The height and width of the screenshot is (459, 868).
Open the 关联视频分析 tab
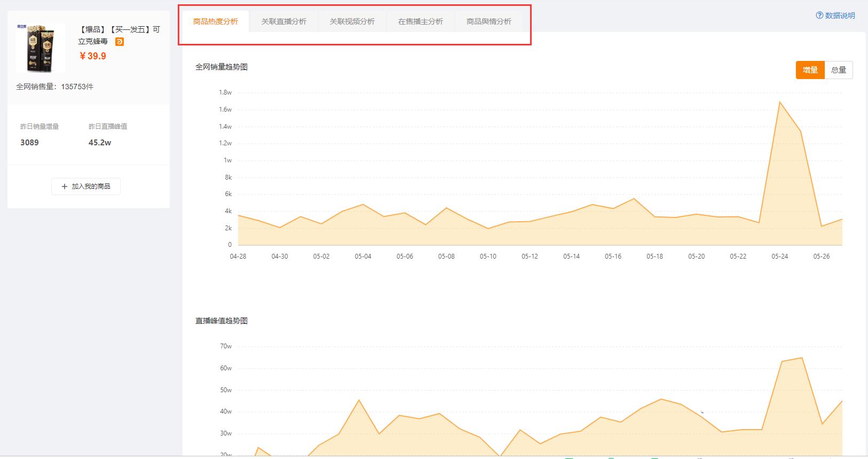[352, 22]
